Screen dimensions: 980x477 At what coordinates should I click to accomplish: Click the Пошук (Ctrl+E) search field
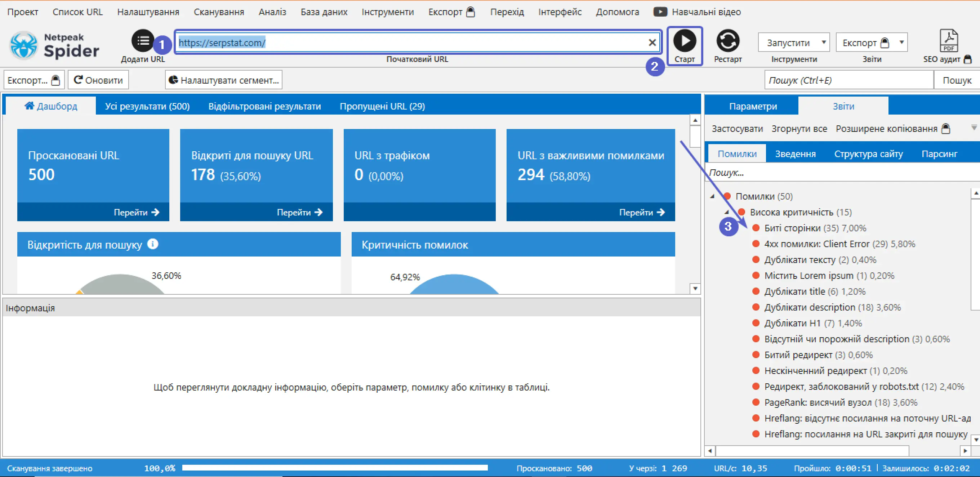pos(849,80)
